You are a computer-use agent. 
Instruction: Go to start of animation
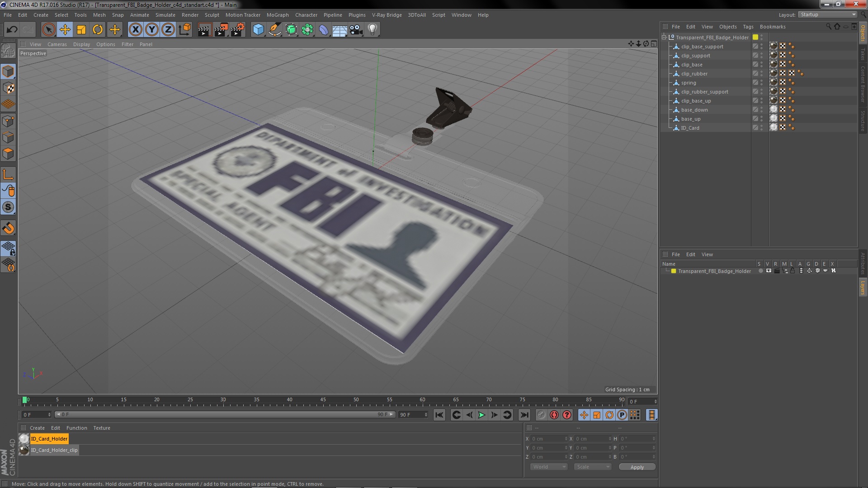point(439,415)
